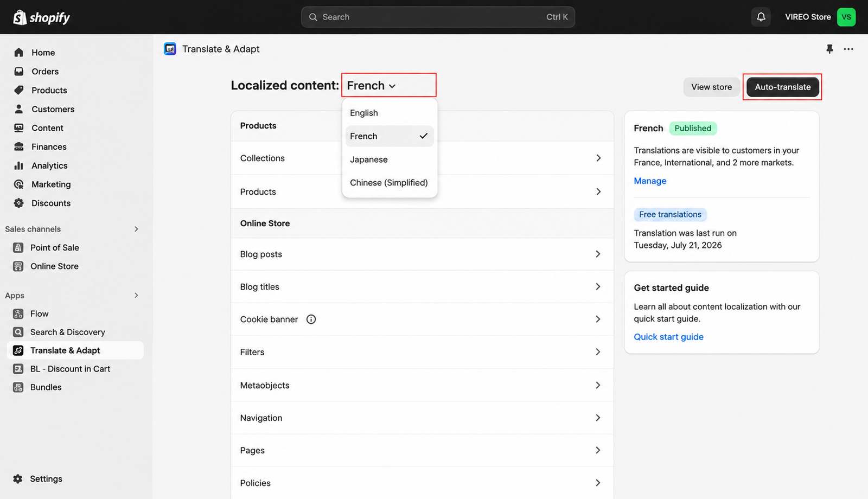The width and height of the screenshot is (868, 499).
Task: Expand the Apps section
Action: (136, 295)
